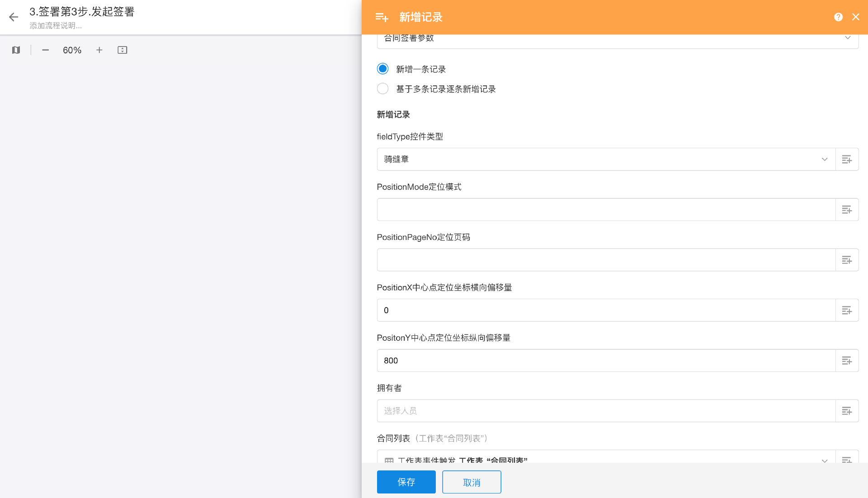This screenshot has width=868, height=498.
Task: Click dynamic value icon for PositionMode定位模式
Action: [847, 210]
